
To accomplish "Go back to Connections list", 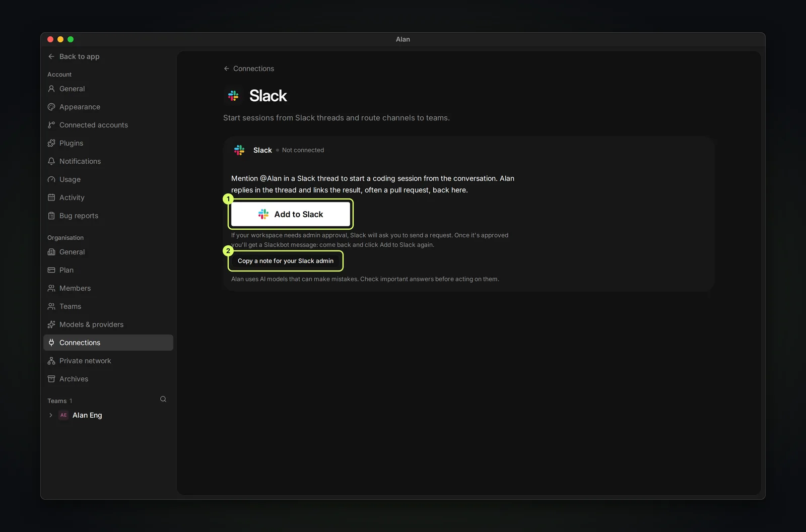I will (x=249, y=69).
